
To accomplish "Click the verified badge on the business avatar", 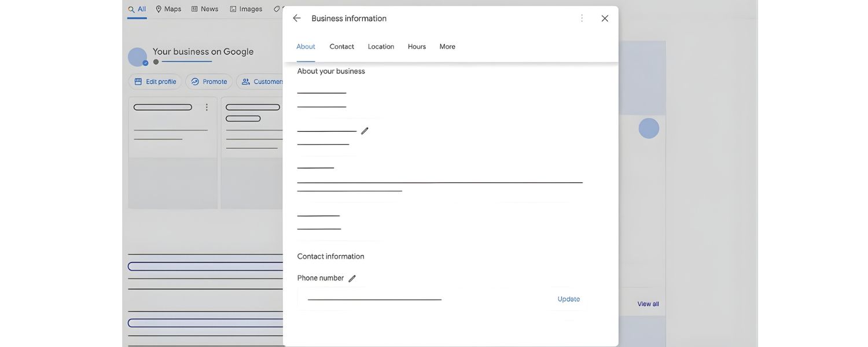I will coord(145,62).
